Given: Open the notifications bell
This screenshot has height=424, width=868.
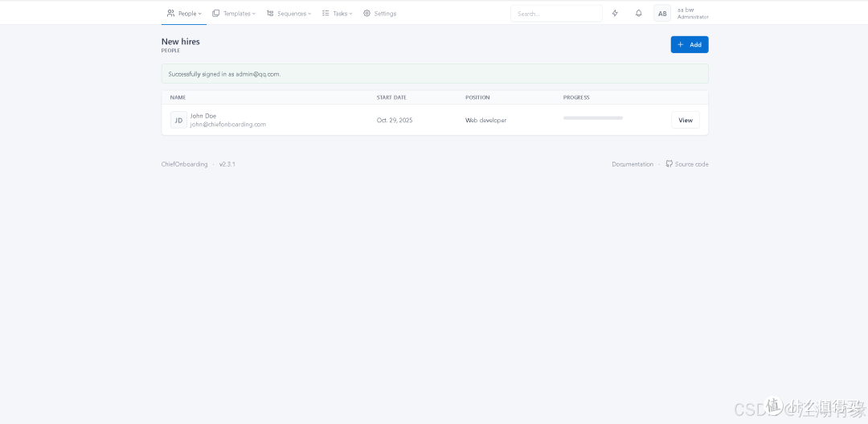Looking at the screenshot, I should pos(639,14).
